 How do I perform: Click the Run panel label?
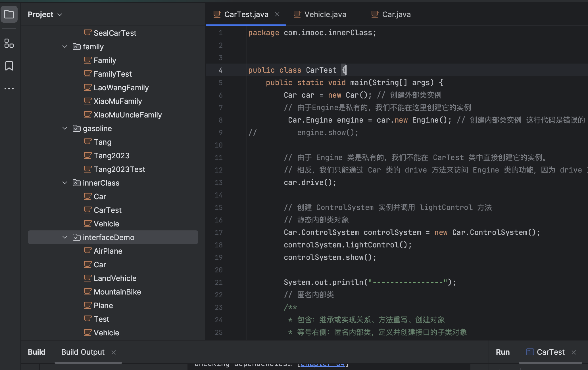pyautogui.click(x=503, y=352)
